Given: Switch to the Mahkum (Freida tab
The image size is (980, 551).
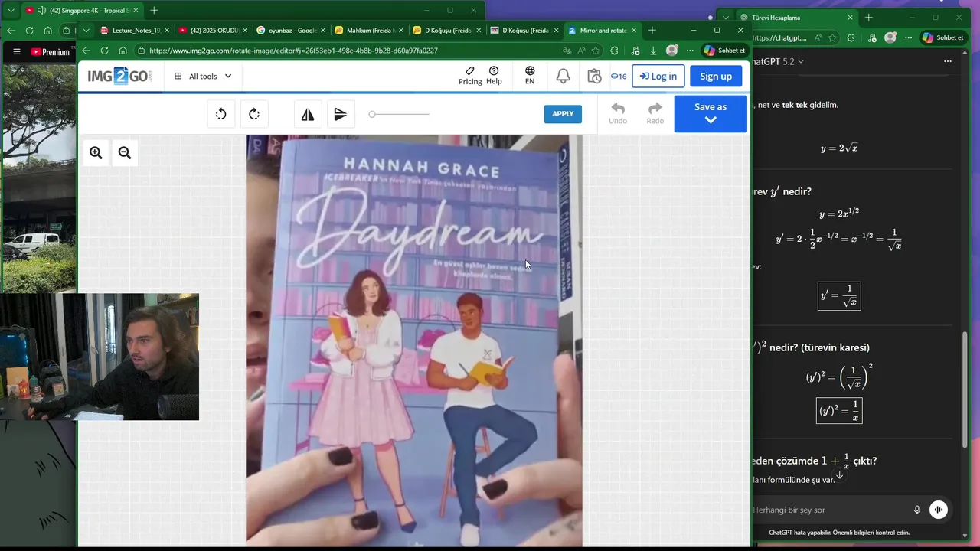Looking at the screenshot, I should click(x=368, y=31).
